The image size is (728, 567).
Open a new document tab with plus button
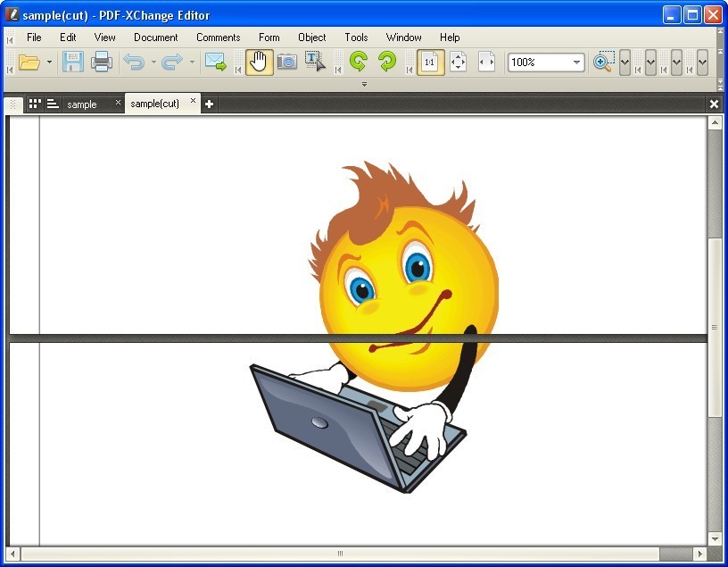pyautogui.click(x=208, y=104)
